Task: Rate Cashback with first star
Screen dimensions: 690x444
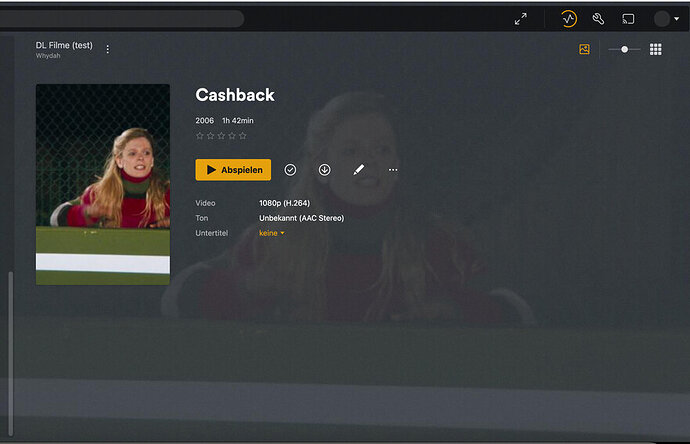Action: 200,136
